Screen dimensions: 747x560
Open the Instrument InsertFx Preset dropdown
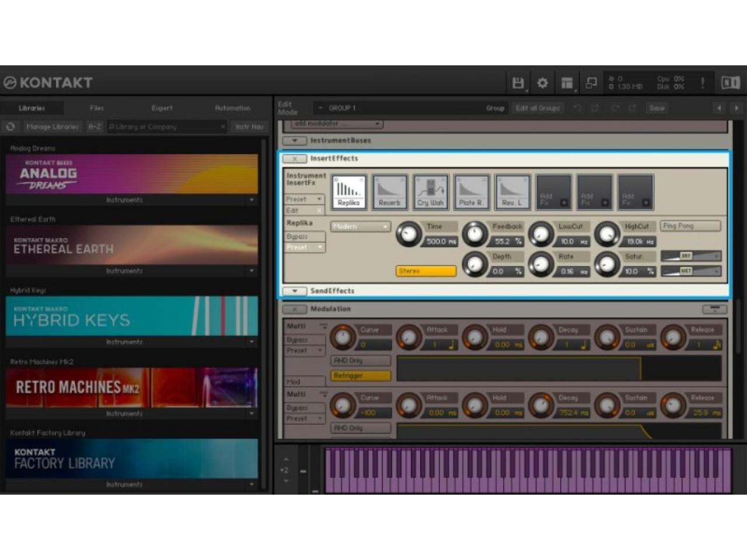[x=305, y=199]
